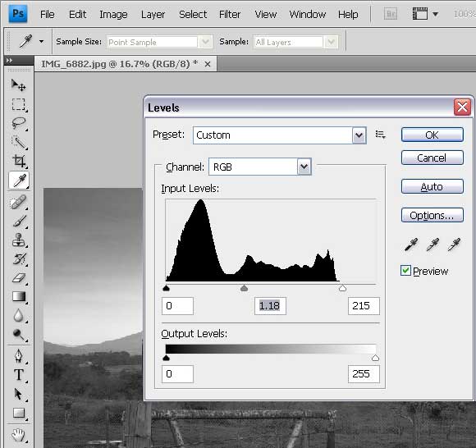Viewport: 476px width, 448px height.
Task: Open the File menu
Action: point(48,14)
